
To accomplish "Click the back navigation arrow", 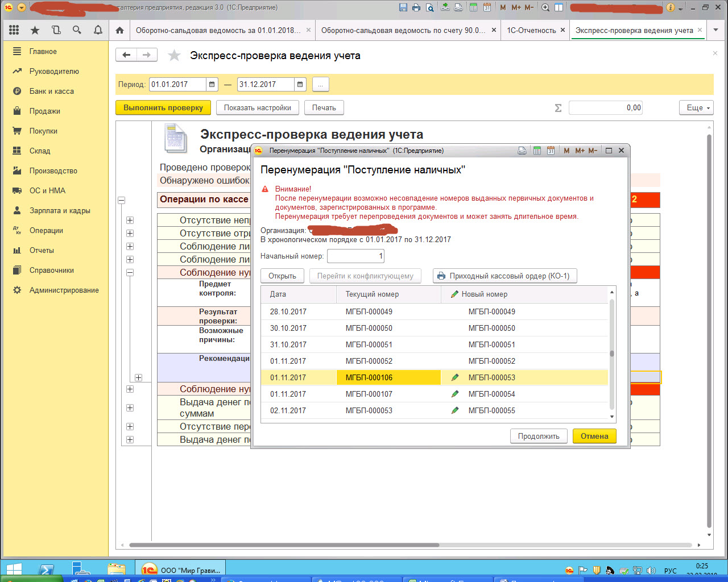I will pos(126,55).
